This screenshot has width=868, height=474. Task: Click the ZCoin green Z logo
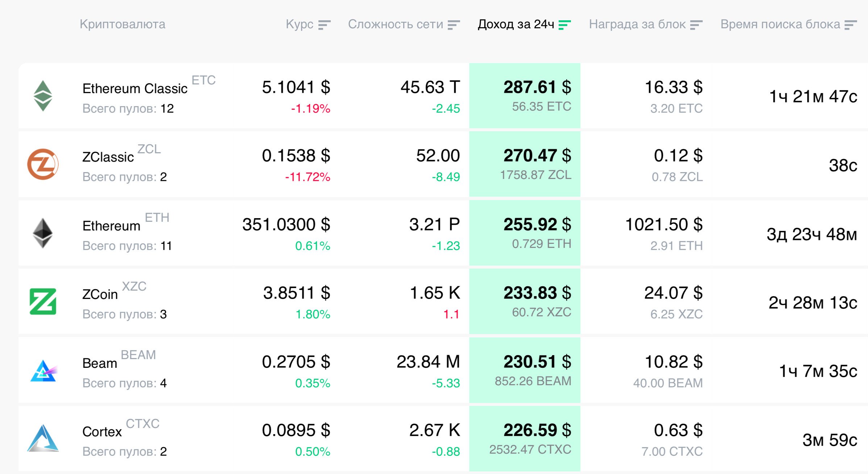tap(43, 302)
